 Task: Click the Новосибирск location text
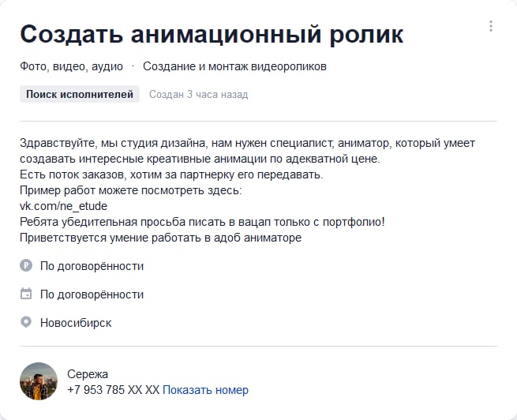76,323
